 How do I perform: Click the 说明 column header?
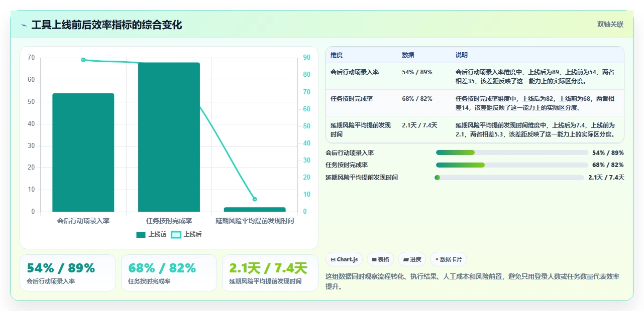[462, 55]
